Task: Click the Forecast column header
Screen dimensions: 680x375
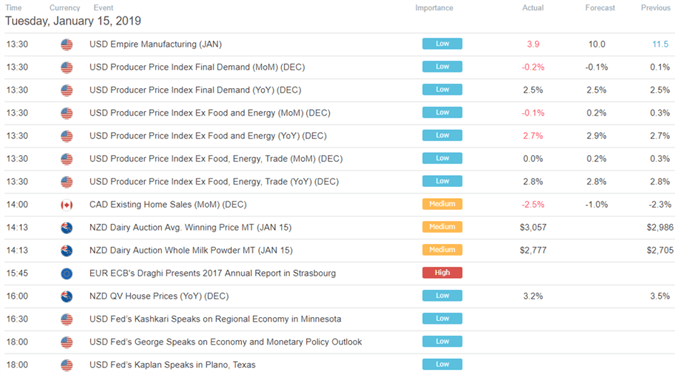Action: click(600, 8)
